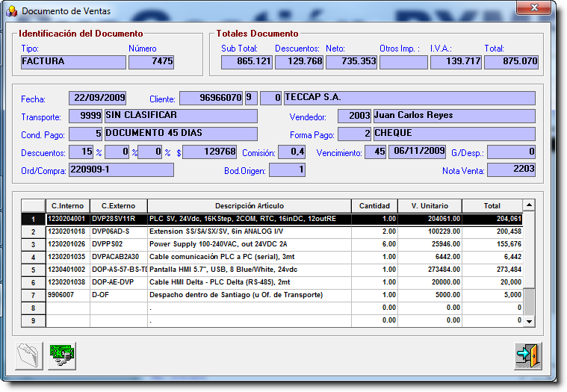
Task: Click the Vencimiento date field 06/11/2009
Action: (418, 152)
